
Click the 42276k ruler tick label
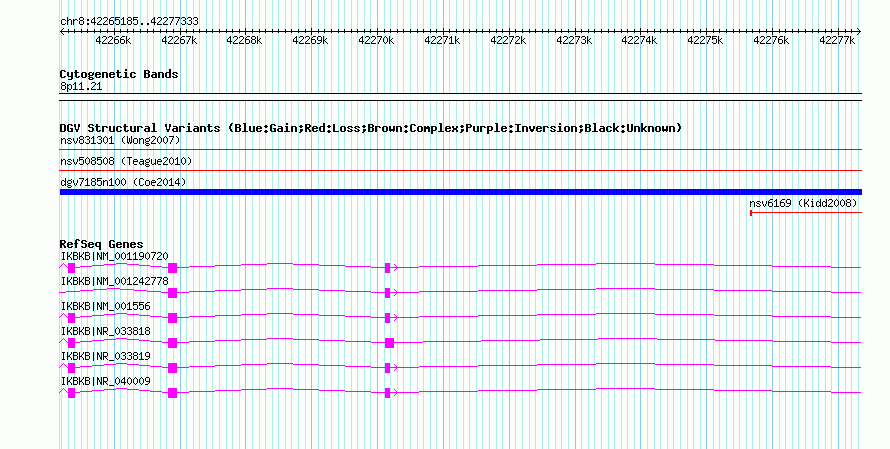[771, 40]
